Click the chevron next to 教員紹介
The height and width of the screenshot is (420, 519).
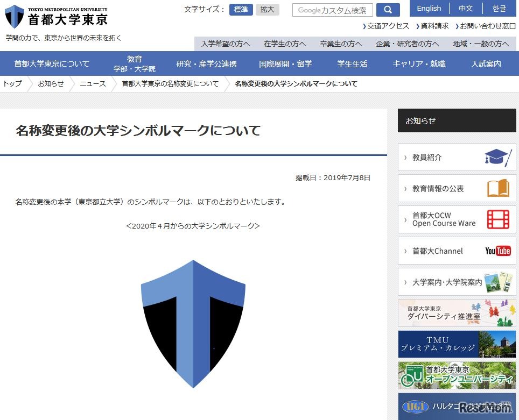(x=405, y=156)
